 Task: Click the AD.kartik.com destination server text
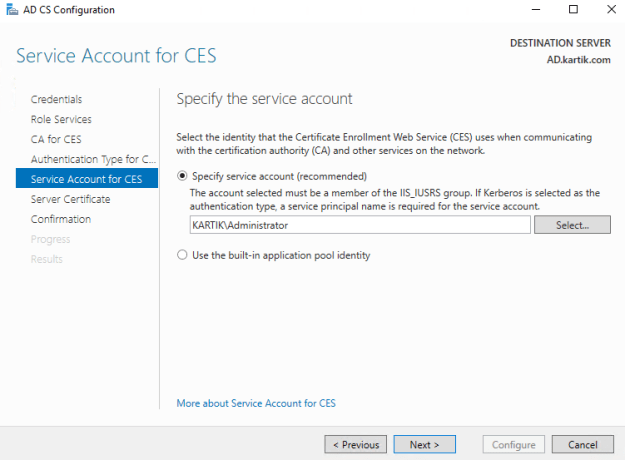578,60
